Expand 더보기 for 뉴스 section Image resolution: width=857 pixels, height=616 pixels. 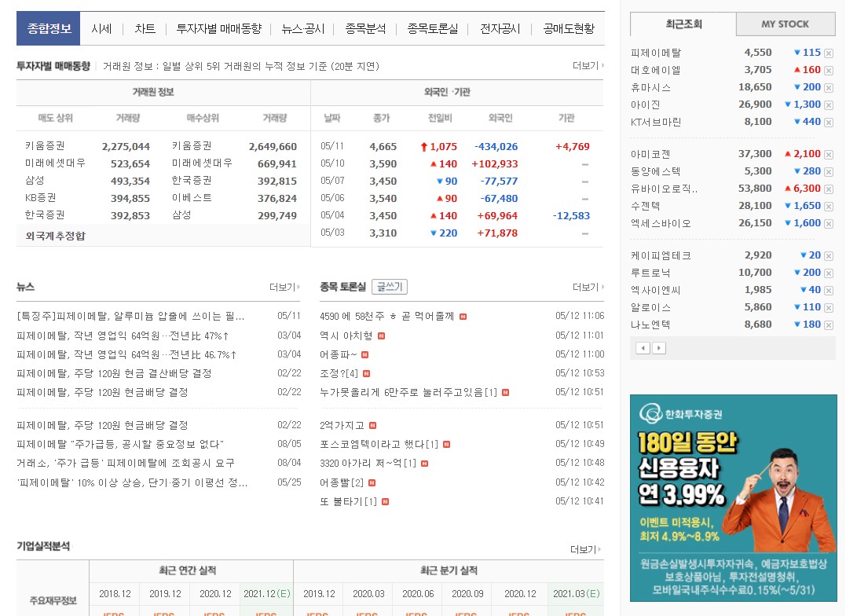tap(285, 287)
